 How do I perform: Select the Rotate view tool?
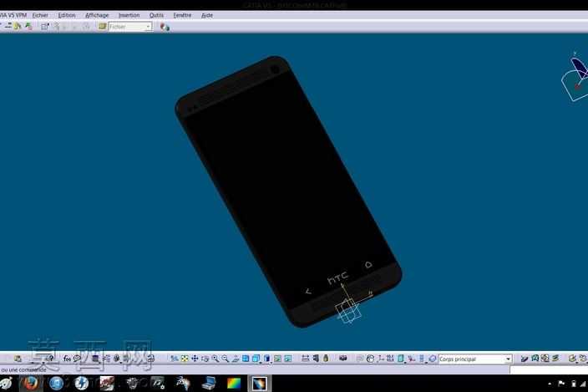[x=205, y=359]
